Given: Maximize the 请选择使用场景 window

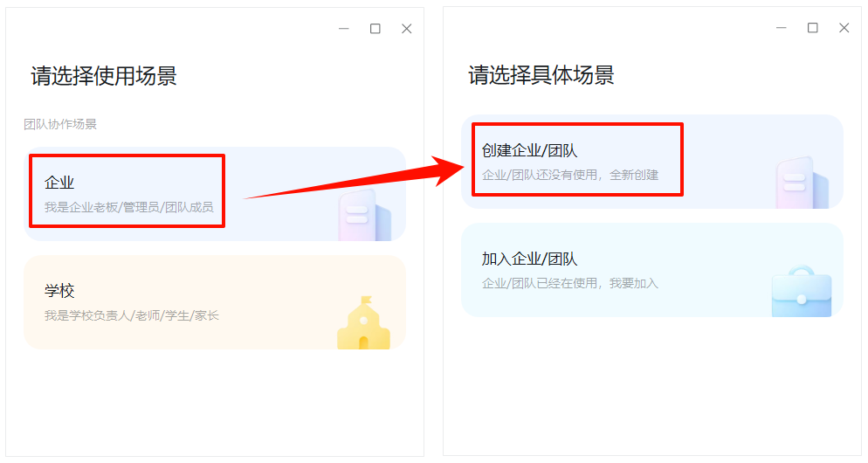Looking at the screenshot, I should (375, 29).
